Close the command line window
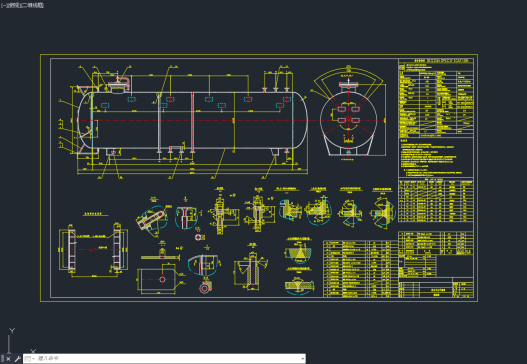This screenshot has height=364, width=527. tap(8, 359)
